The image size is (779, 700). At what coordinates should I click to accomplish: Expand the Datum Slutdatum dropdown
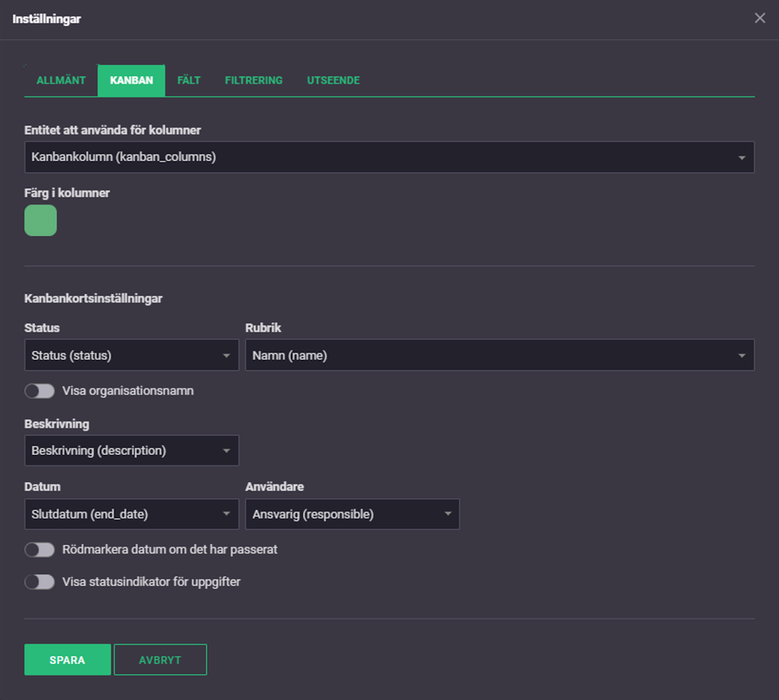[132, 514]
